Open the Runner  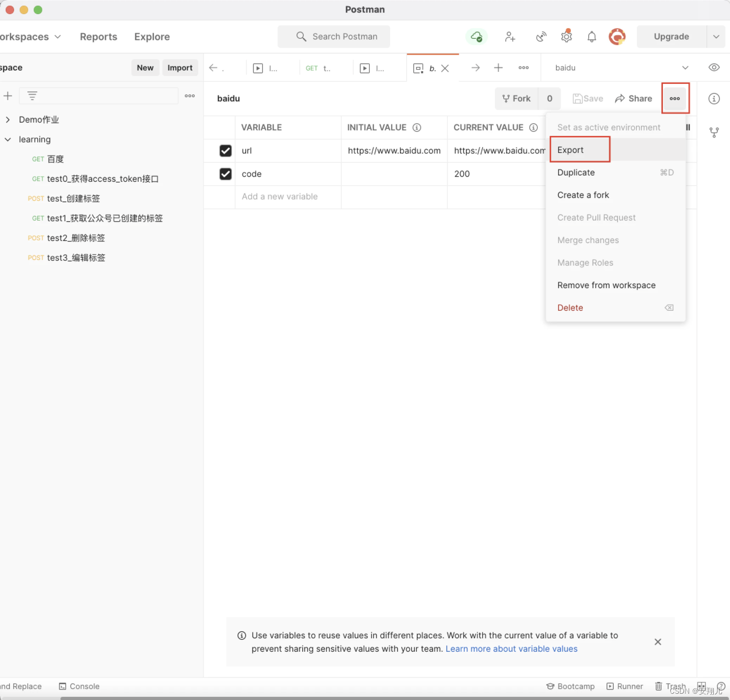(625, 686)
